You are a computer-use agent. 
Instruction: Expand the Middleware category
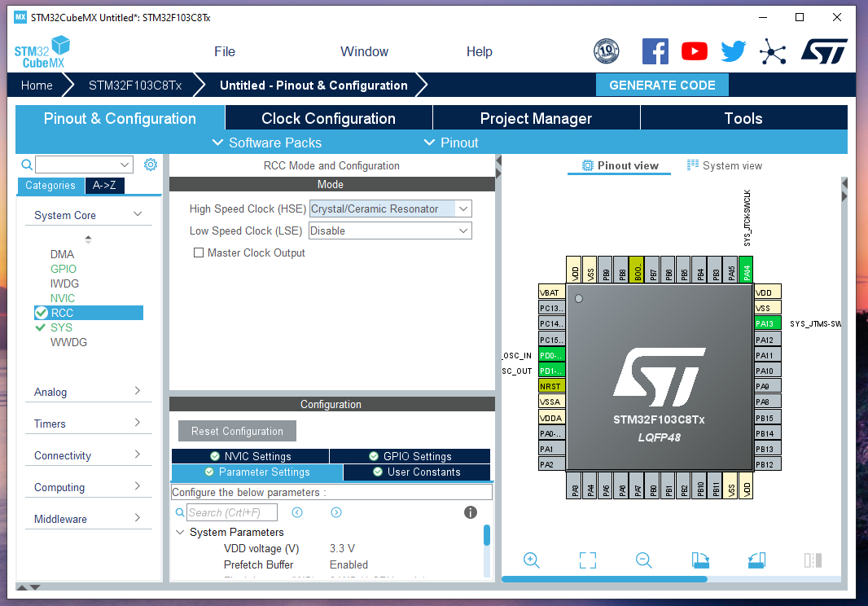[138, 518]
